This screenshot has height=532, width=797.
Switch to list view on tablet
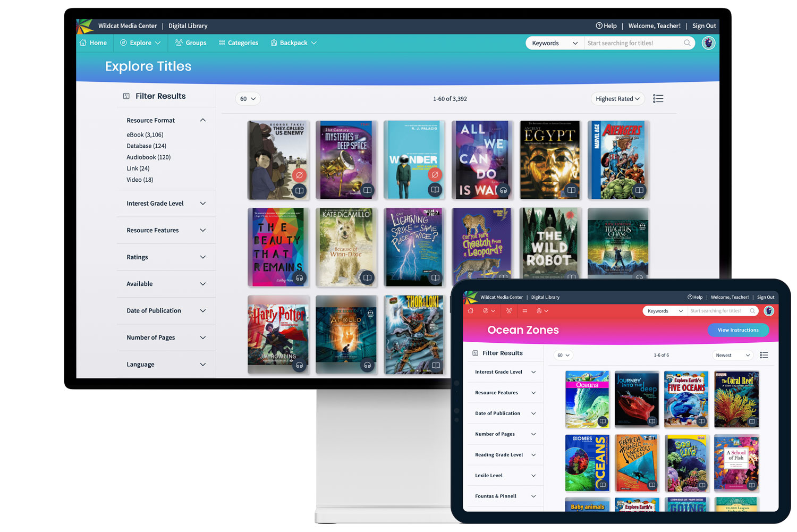(x=764, y=355)
